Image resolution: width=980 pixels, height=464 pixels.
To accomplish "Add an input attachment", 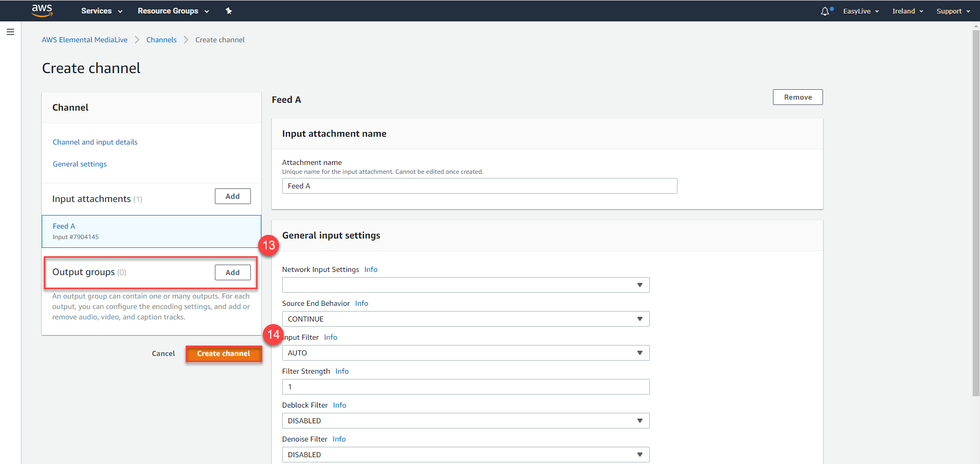I will coord(233,196).
